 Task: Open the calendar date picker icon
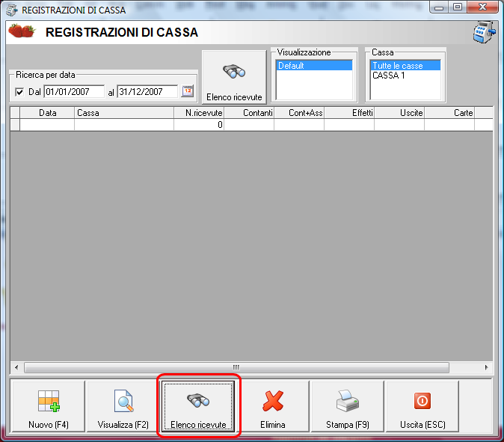pyautogui.click(x=188, y=91)
